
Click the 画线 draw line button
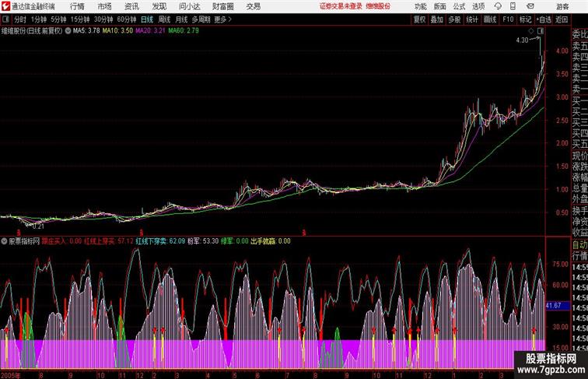coord(490,19)
